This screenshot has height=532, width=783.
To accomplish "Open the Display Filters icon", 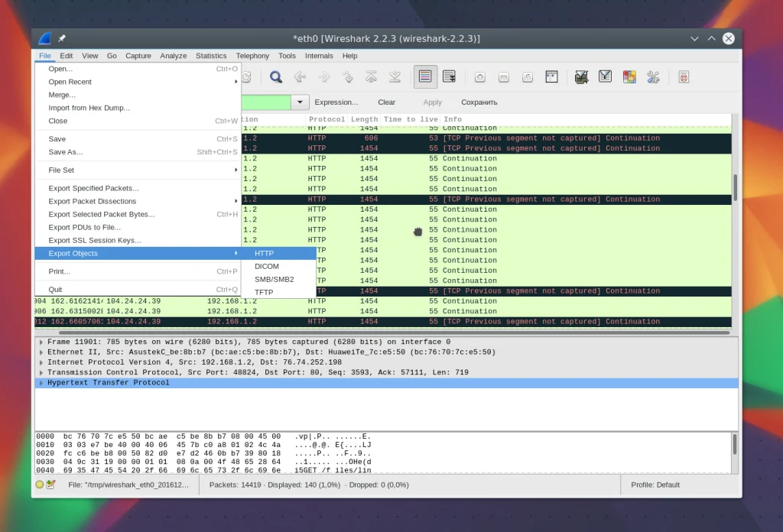I will tap(605, 77).
